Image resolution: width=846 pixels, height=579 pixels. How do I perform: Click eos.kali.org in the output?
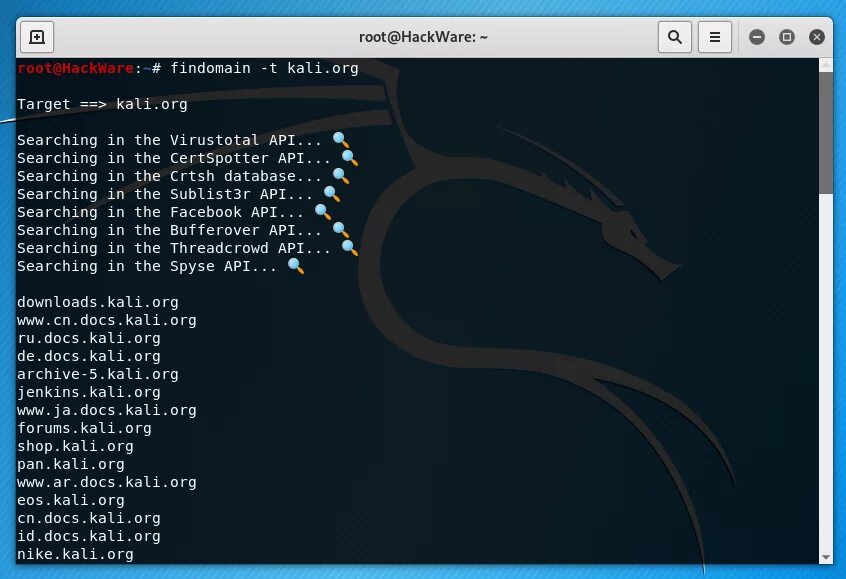[71, 500]
